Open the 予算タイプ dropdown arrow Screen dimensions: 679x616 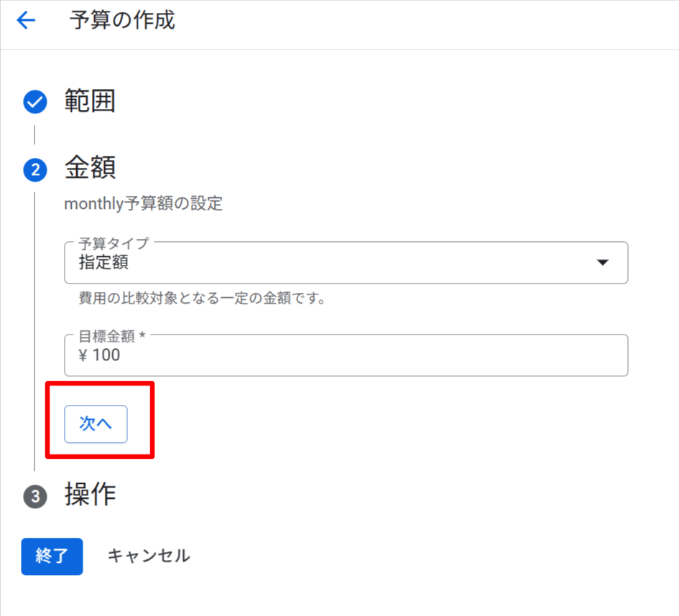click(602, 263)
